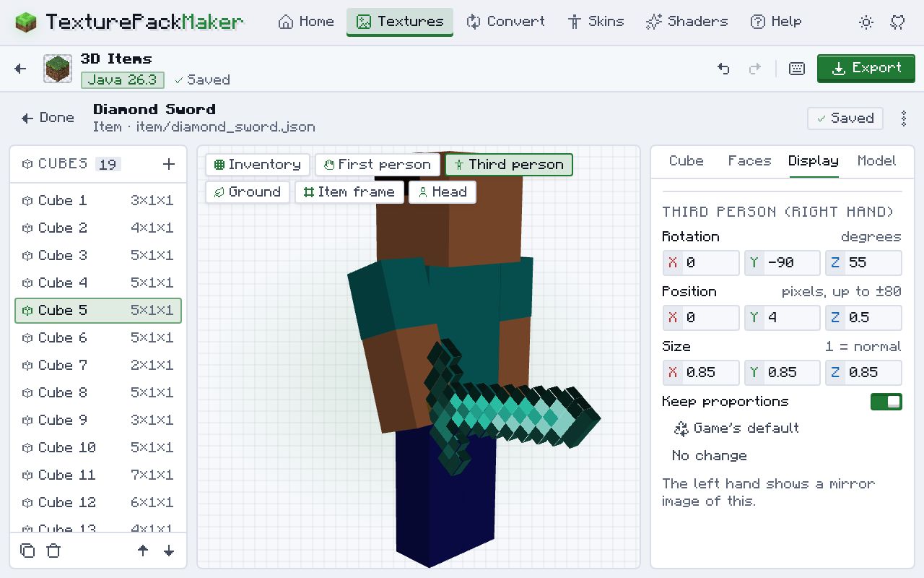Open the Skins page
This screenshot has height=578, width=924.
(x=596, y=22)
